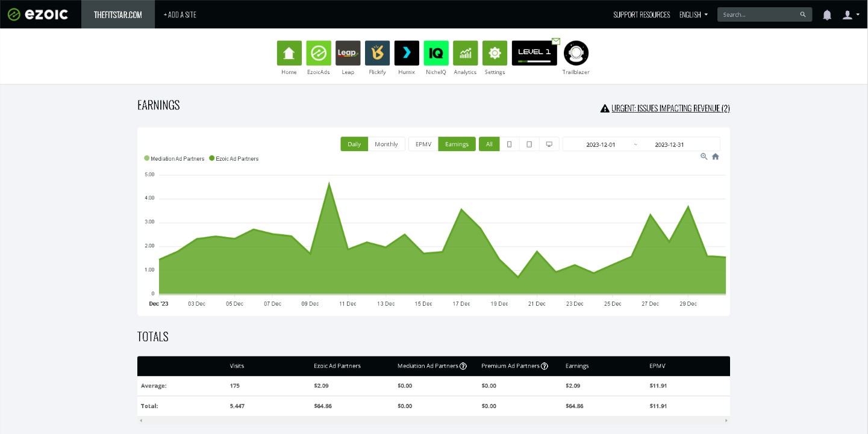Open the Analytics icon

tap(466, 53)
